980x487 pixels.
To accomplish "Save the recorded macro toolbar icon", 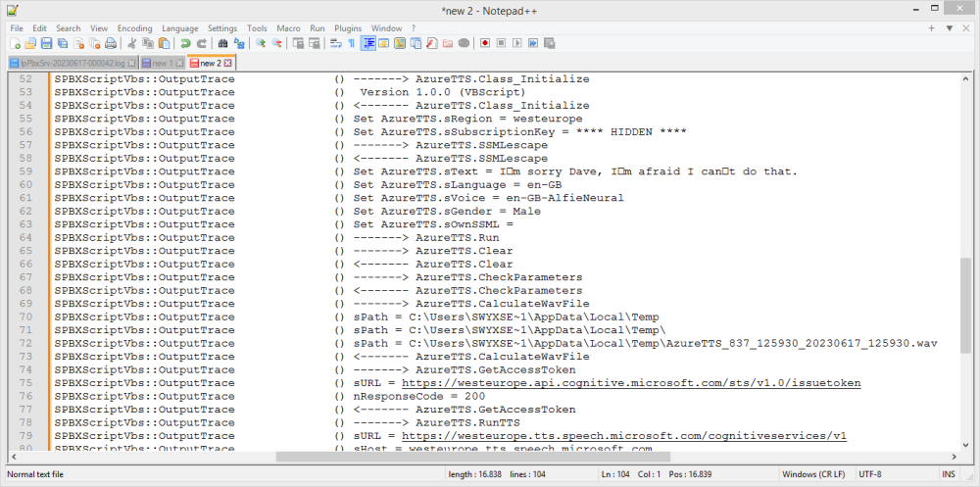I will (549, 43).
